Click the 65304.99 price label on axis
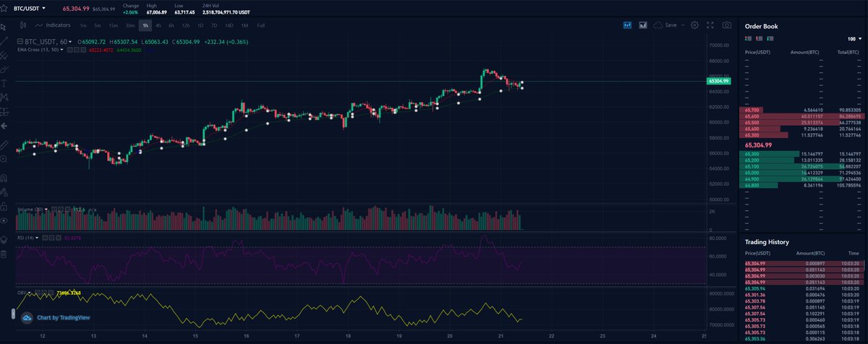 click(718, 82)
